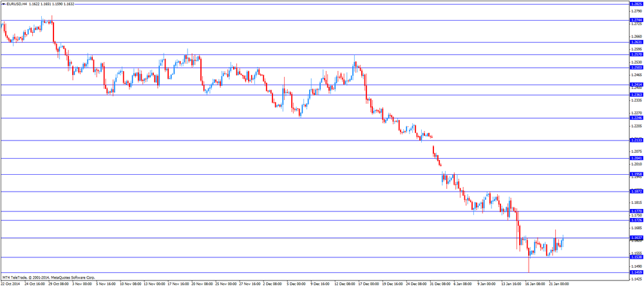Select the 1.2503 horizontal line price label
The image size is (644, 287).
tap(636, 67)
